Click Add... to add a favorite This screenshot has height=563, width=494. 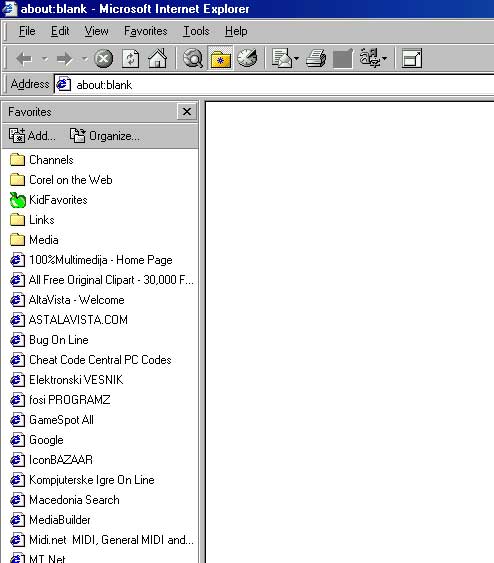(x=32, y=136)
